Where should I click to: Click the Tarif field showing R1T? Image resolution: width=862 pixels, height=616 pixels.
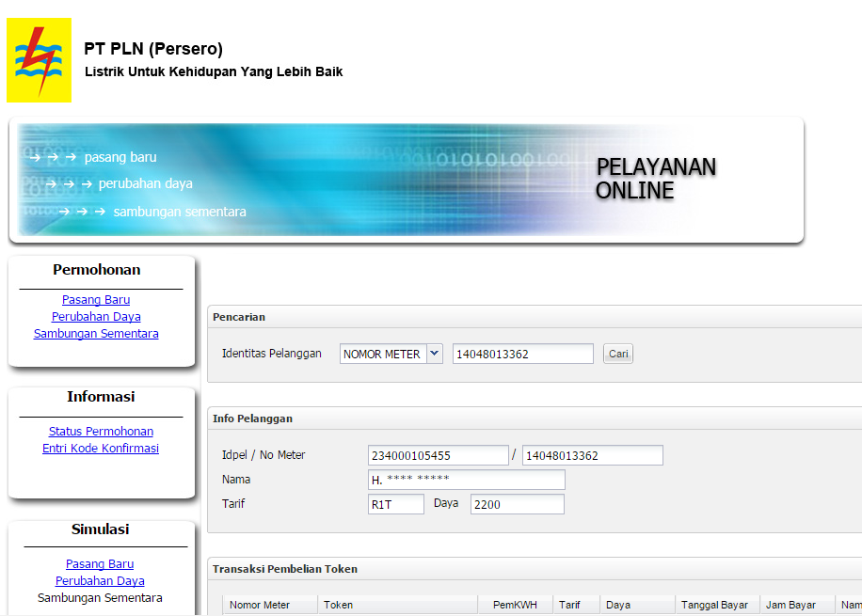point(396,504)
